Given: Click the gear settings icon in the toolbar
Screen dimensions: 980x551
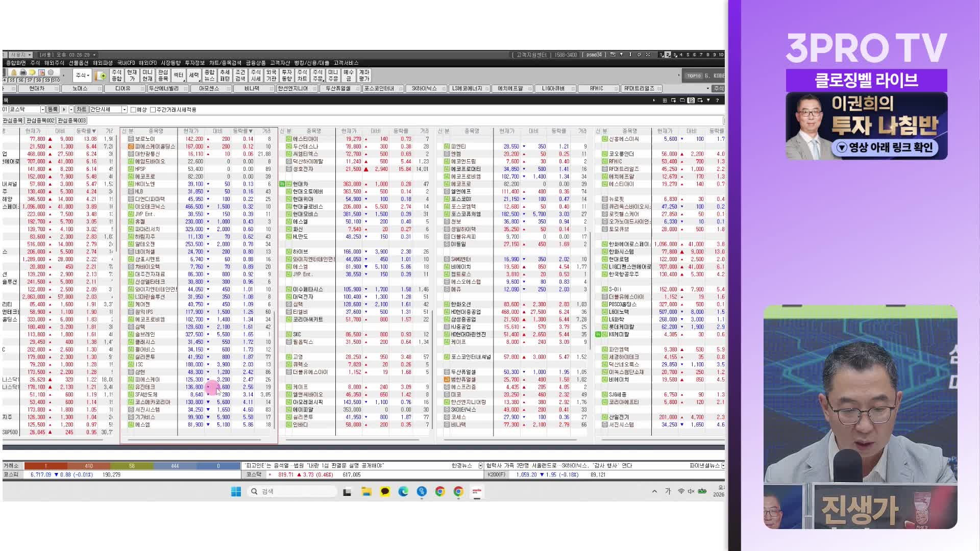Looking at the screenshot, I should [51, 72].
